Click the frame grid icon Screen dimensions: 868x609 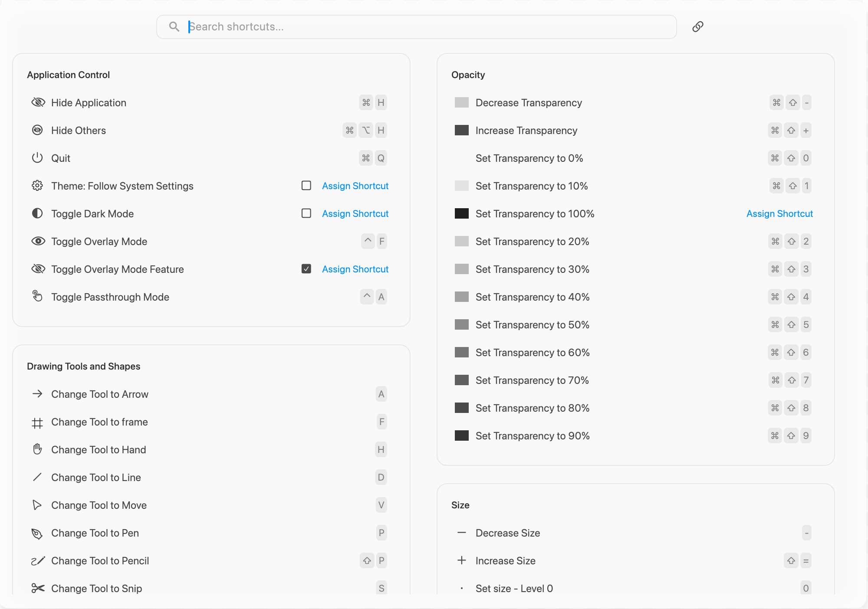[x=37, y=423]
